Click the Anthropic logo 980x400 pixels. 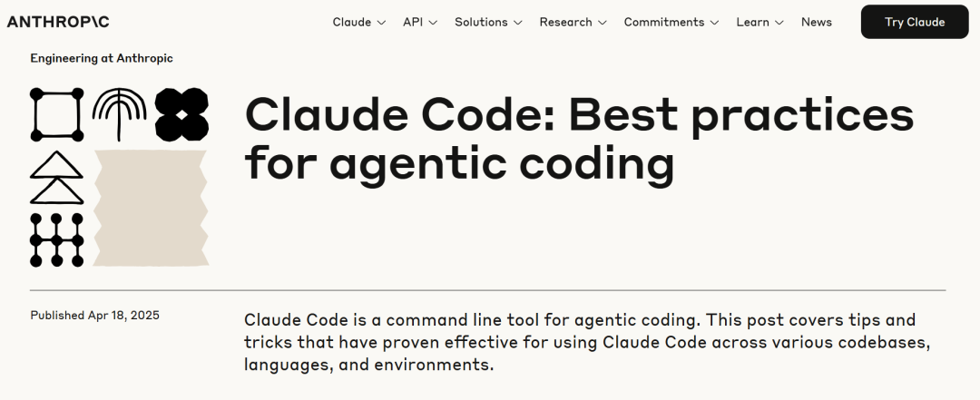58,22
